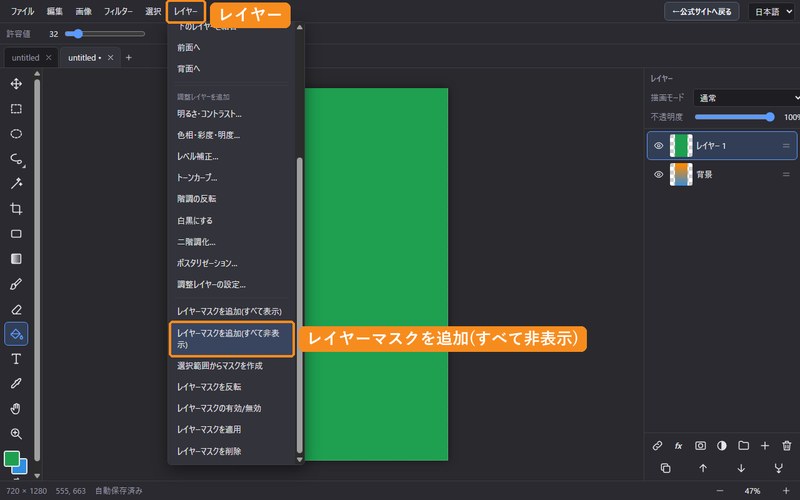Viewport: 800px width, 500px height.
Task: Click the adjustment layer half-circle icon
Action: [722, 445]
